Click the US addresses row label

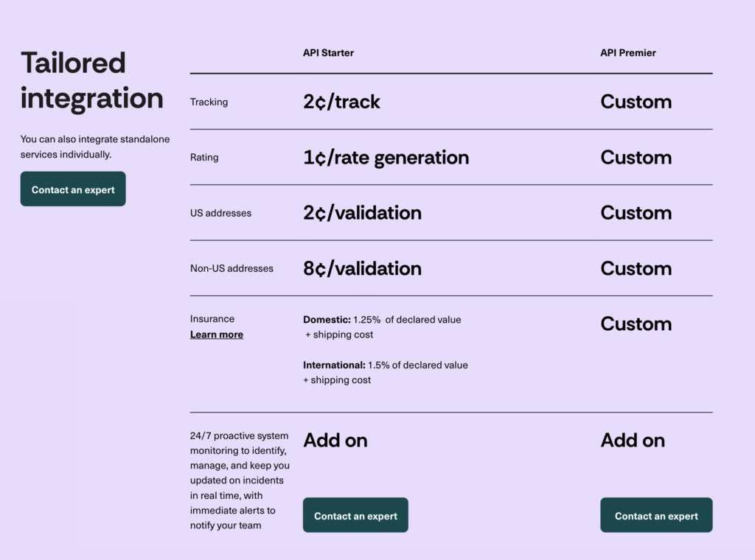coord(220,213)
